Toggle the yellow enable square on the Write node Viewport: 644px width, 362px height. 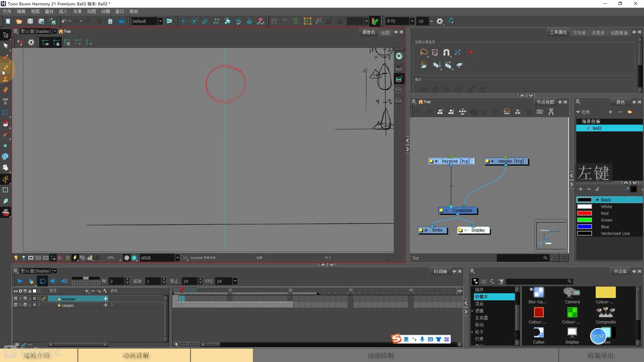tap(421, 230)
